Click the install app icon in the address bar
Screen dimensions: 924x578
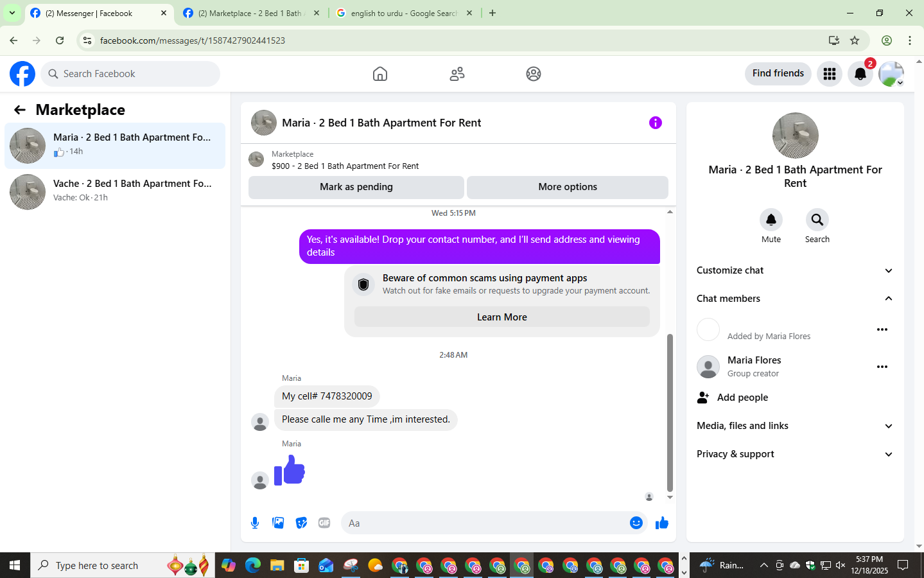834,40
